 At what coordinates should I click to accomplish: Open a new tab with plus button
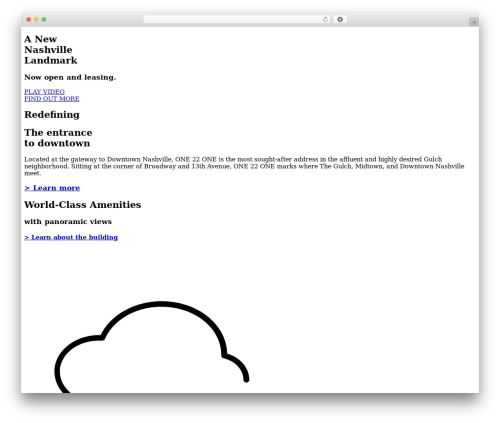click(474, 22)
